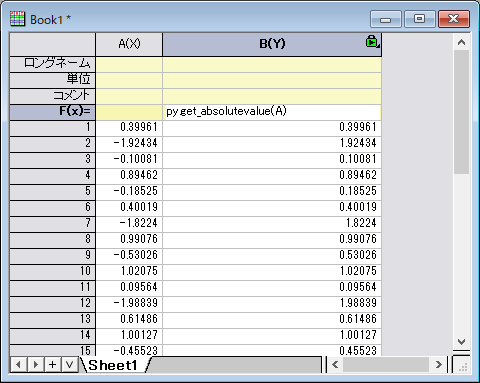Select the A(X) column header
Screen dimensions: 480x383
[129, 44]
